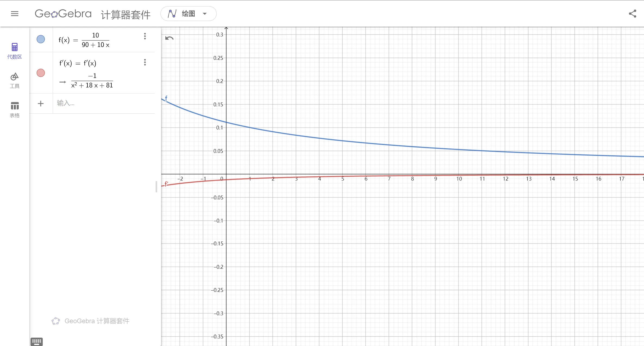Click the x-axis label 10
The image size is (644, 346).
pos(459,179)
